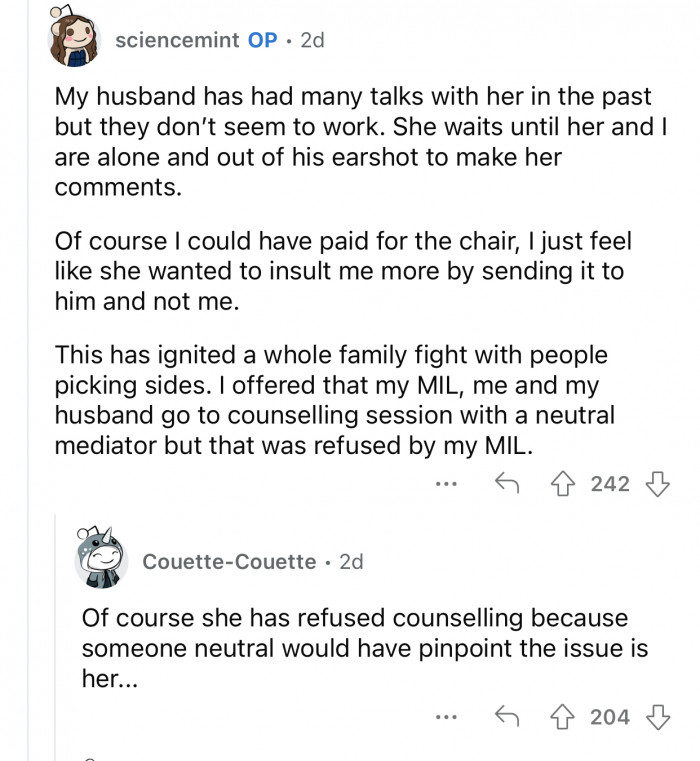Screen dimensions: 700x761
Task: Click reply arrow on sciencemint's comment
Action: point(507,485)
